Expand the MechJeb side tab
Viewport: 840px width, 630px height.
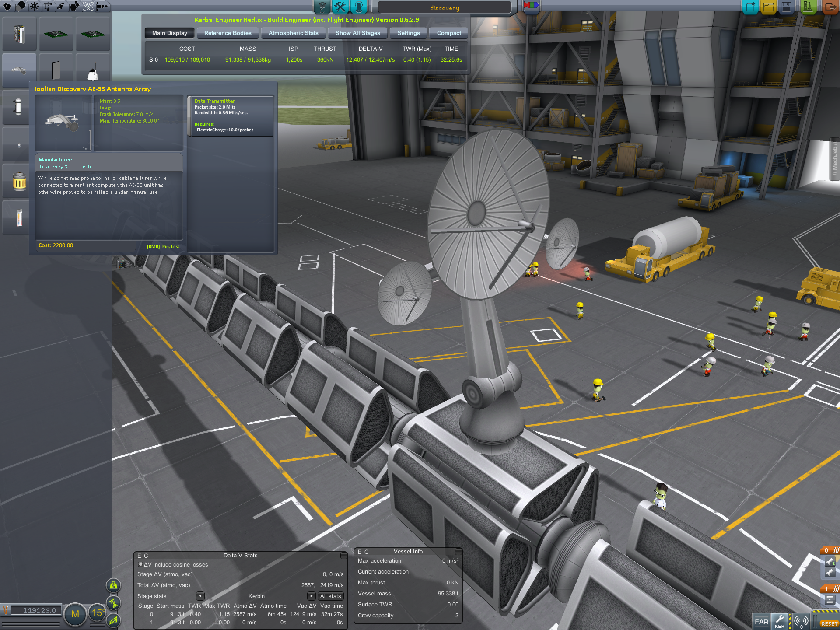pos(835,159)
